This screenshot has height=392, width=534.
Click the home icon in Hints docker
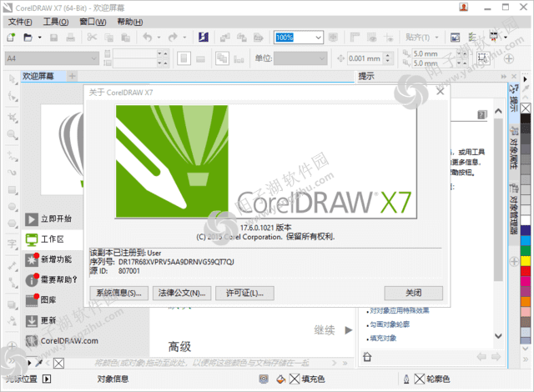[x=367, y=357]
